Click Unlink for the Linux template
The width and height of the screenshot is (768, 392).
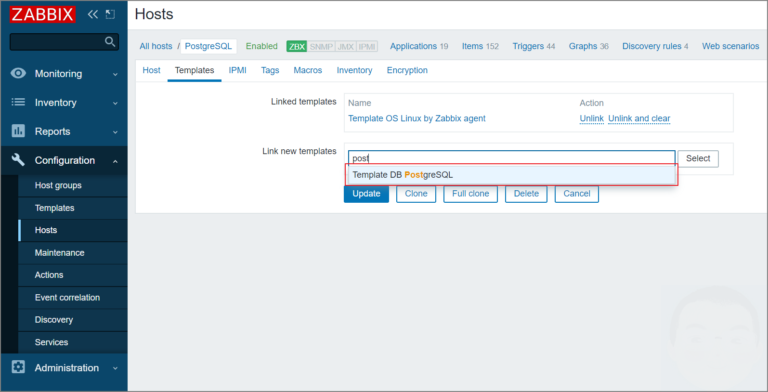(x=592, y=118)
